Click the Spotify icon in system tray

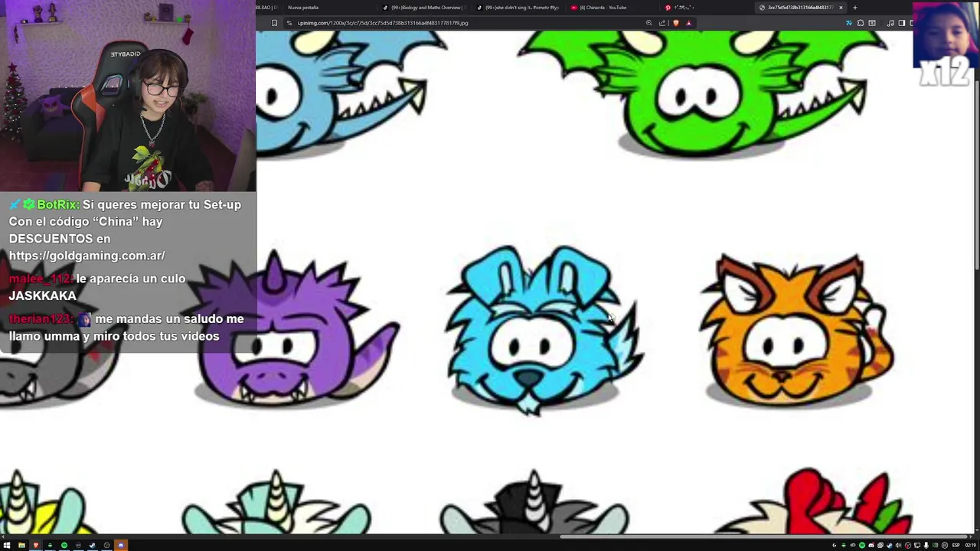point(862,545)
